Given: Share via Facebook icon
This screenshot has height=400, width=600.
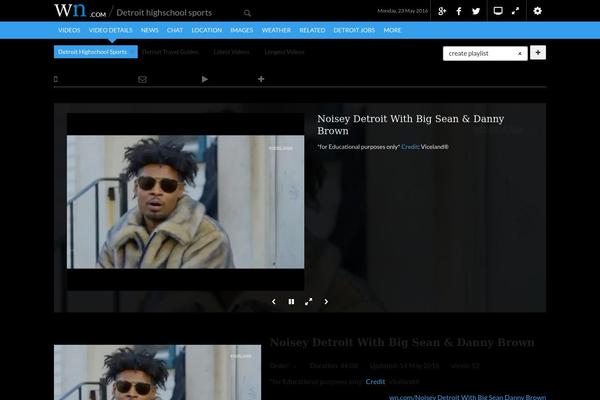Looking at the screenshot, I should coord(459,11).
